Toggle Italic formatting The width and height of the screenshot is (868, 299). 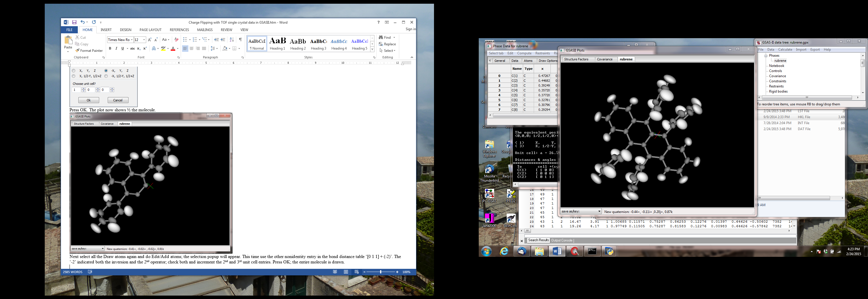[116, 48]
